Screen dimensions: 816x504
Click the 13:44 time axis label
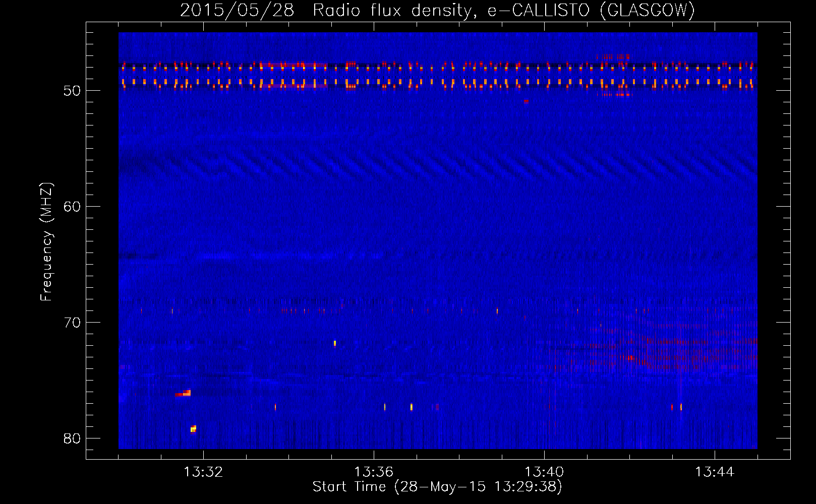(715, 472)
